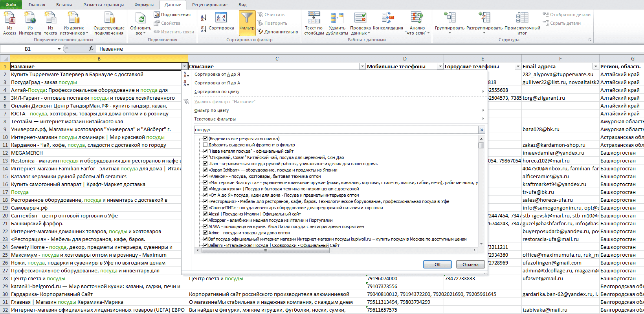Click 'Отобразить детали' in Структура group
The width and height of the screenshot is (644, 314).
567,15
